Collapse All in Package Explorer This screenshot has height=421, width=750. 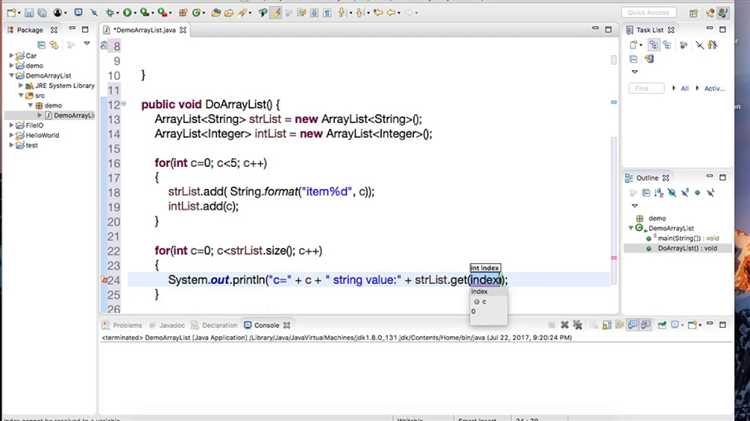coord(42,45)
